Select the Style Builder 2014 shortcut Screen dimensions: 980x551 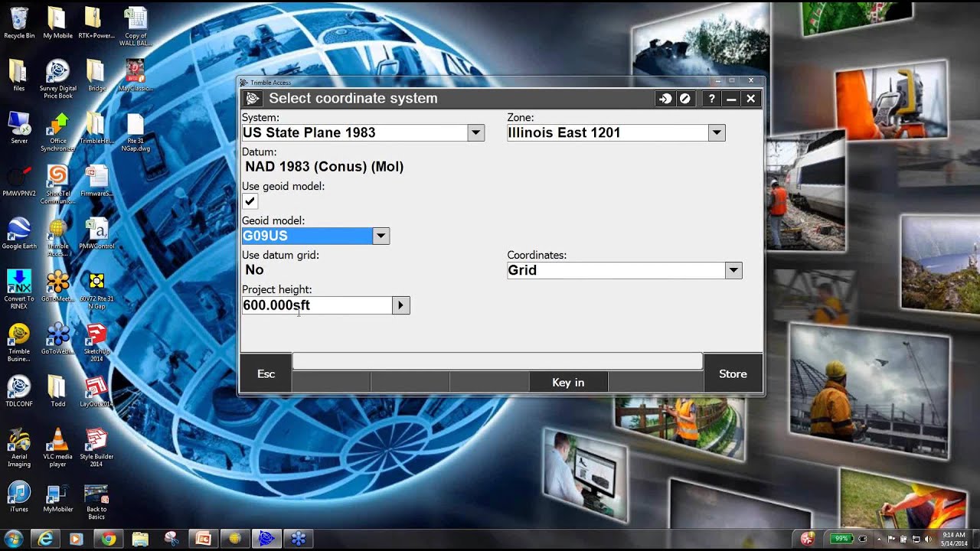(x=96, y=448)
